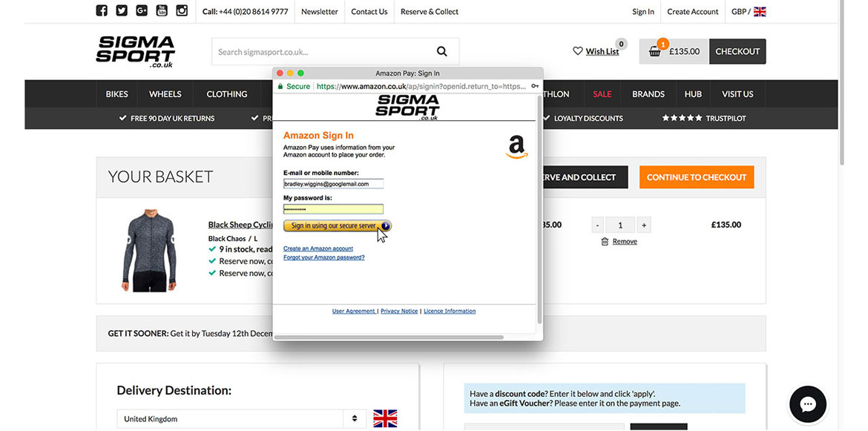This screenshot has width=868, height=431.
Task: Click Call +44 (0)20 8614 9777
Action: 246,12
